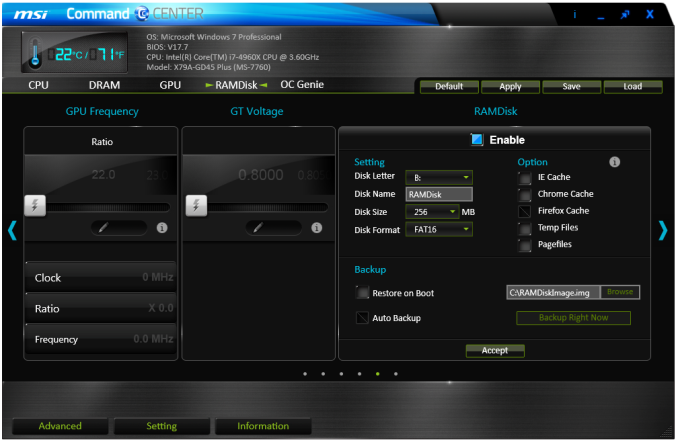Click the Save button
Image resolution: width=678 pixels, height=442 pixels.
[572, 86]
